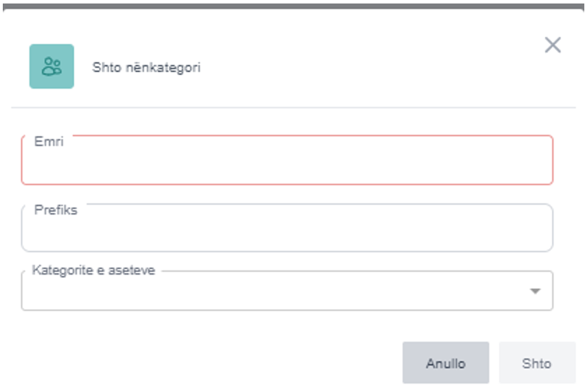Dismiss the dialog using the X icon
The width and height of the screenshot is (585, 392).
click(552, 45)
